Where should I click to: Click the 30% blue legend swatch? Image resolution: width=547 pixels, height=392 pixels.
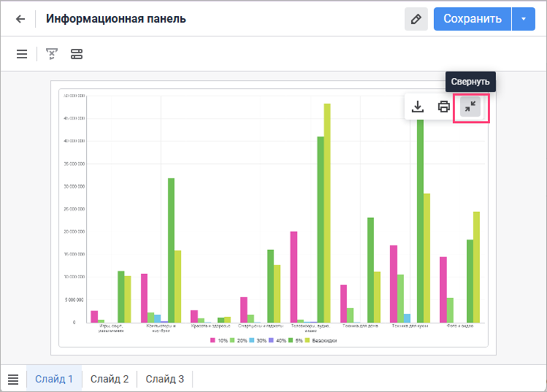(252, 340)
